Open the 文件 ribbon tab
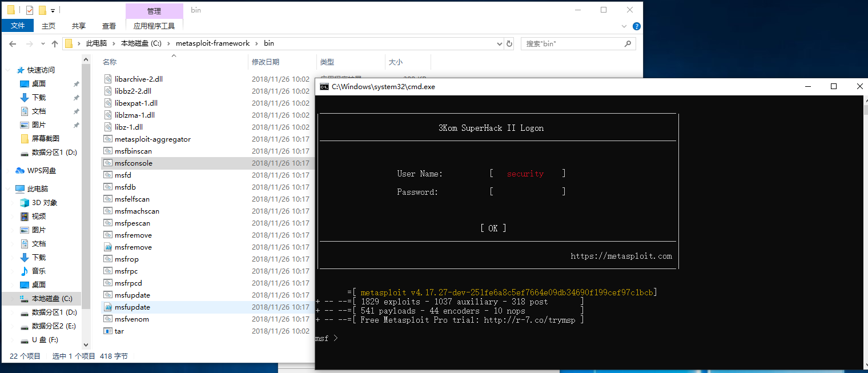Screen dimensions: 868x373 [18, 26]
